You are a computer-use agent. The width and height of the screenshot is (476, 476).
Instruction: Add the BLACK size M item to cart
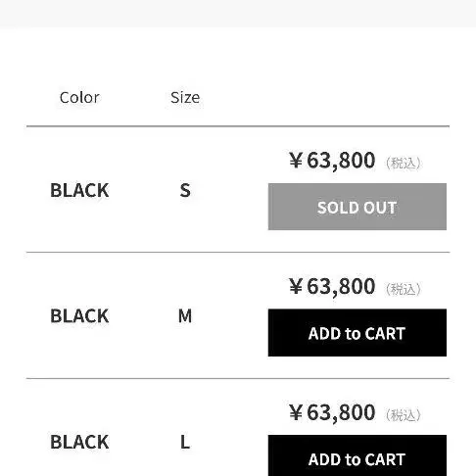click(x=357, y=333)
